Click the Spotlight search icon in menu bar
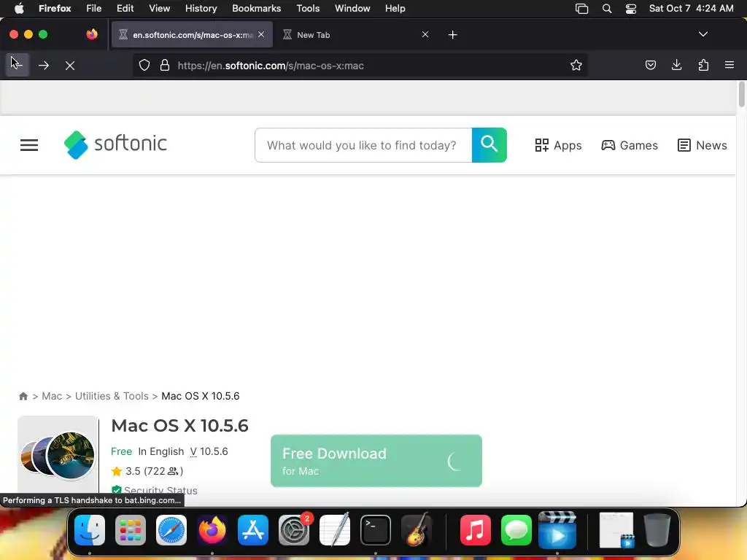This screenshot has width=747, height=560. (x=607, y=8)
